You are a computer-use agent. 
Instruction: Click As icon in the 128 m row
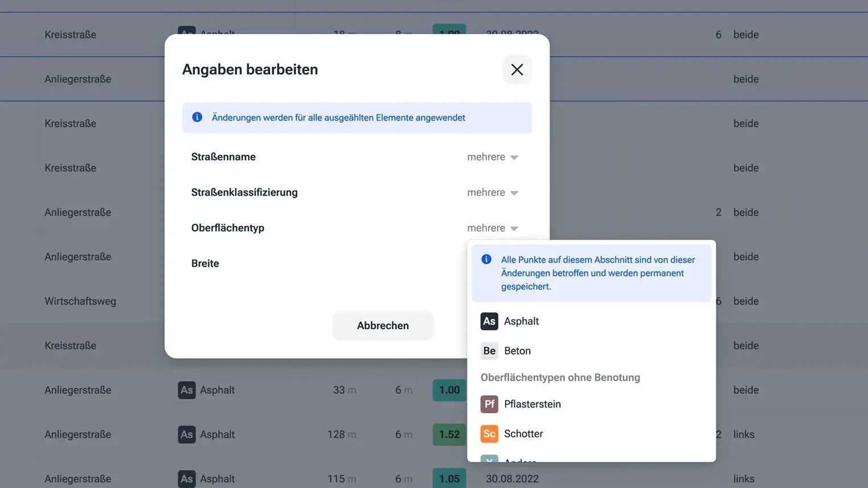(187, 435)
